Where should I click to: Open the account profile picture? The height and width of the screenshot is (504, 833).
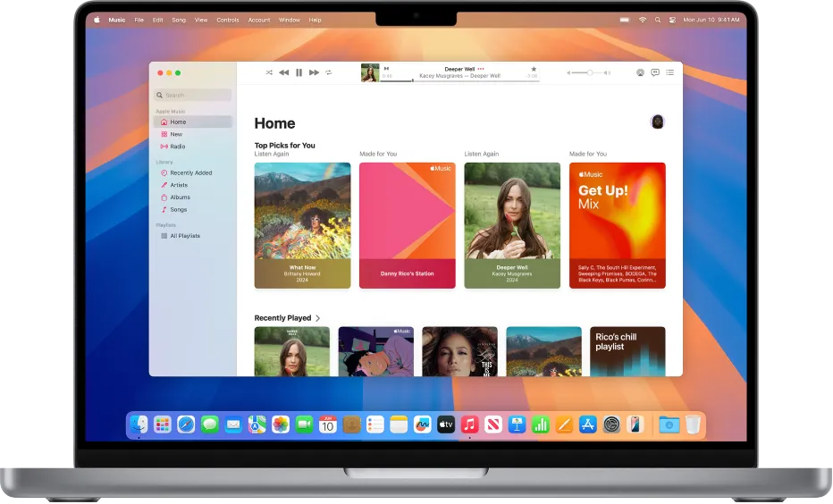pos(658,122)
